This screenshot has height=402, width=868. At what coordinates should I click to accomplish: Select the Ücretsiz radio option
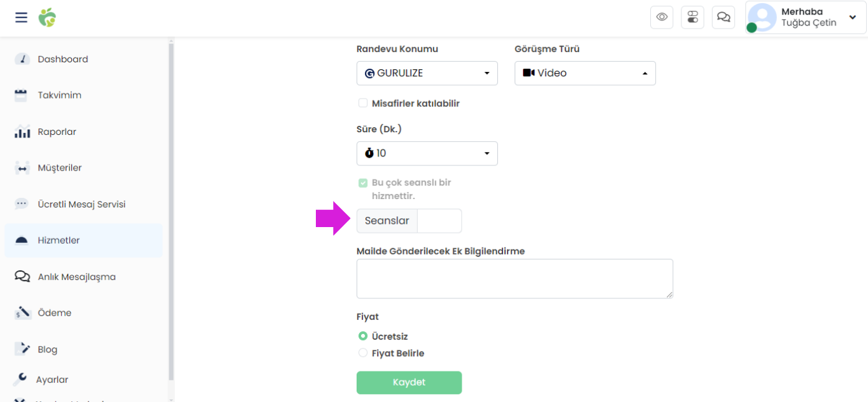(363, 336)
